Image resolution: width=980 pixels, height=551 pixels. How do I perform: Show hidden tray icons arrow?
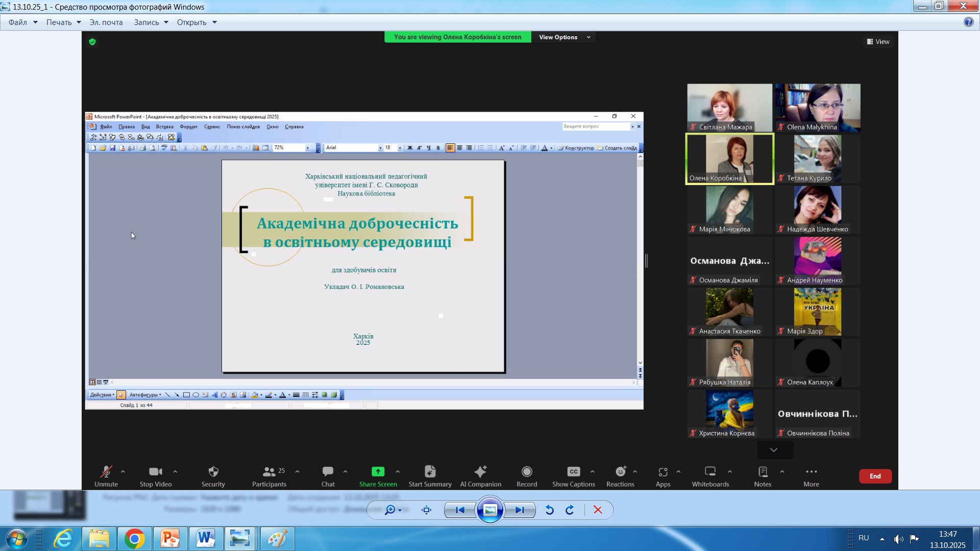pos(882,539)
